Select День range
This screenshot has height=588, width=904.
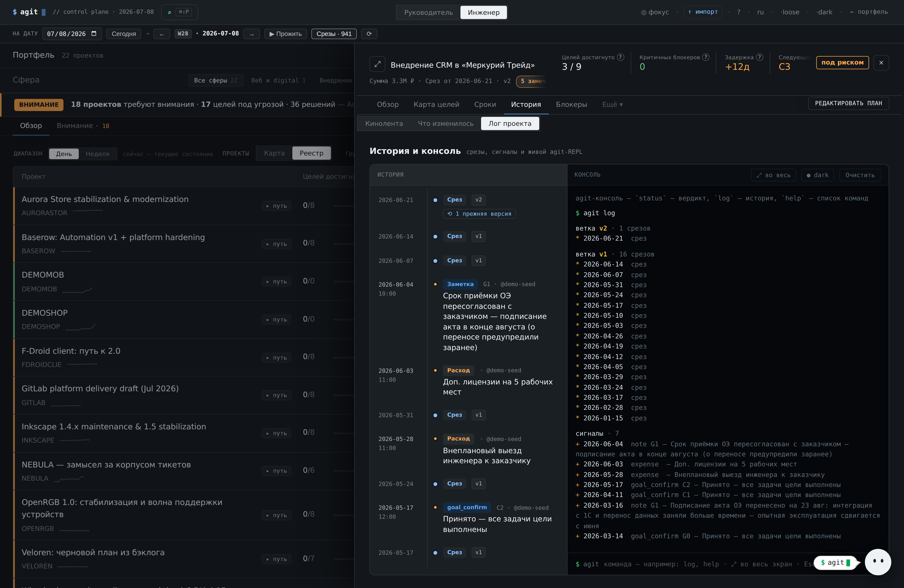(x=64, y=153)
